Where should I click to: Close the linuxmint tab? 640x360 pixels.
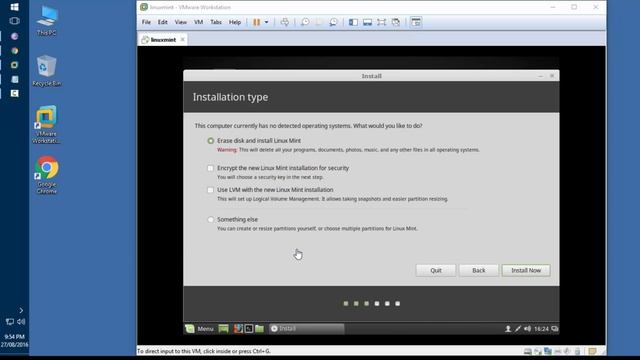tap(182, 40)
